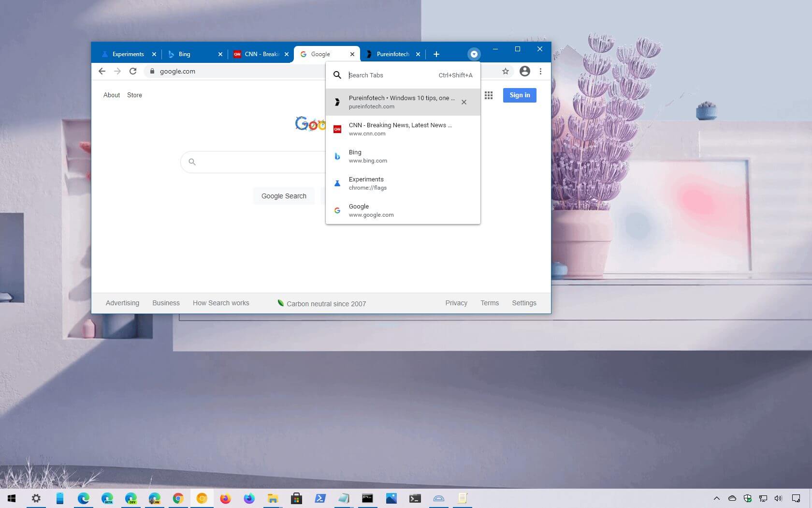The width and height of the screenshot is (812, 508).
Task: Open the Chrome profile avatar
Action: (524, 71)
